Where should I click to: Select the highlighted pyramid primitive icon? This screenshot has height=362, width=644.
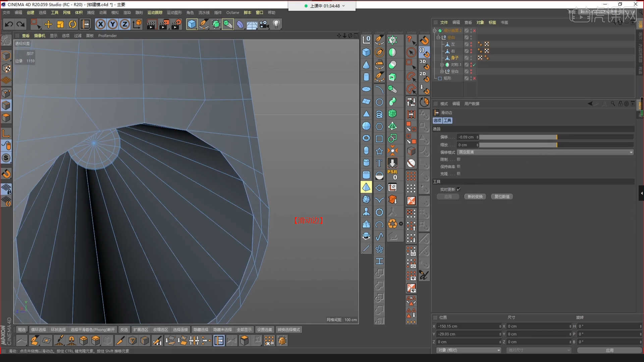[366, 187]
